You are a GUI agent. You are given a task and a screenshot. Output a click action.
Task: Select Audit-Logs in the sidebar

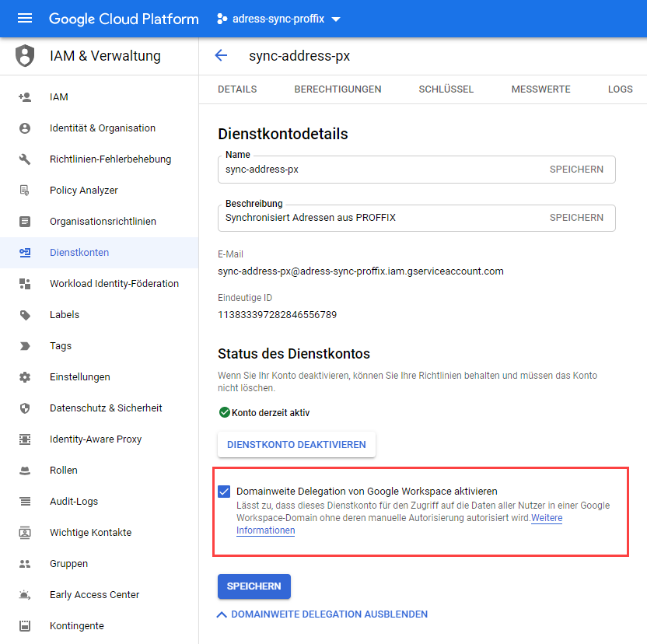(74, 502)
